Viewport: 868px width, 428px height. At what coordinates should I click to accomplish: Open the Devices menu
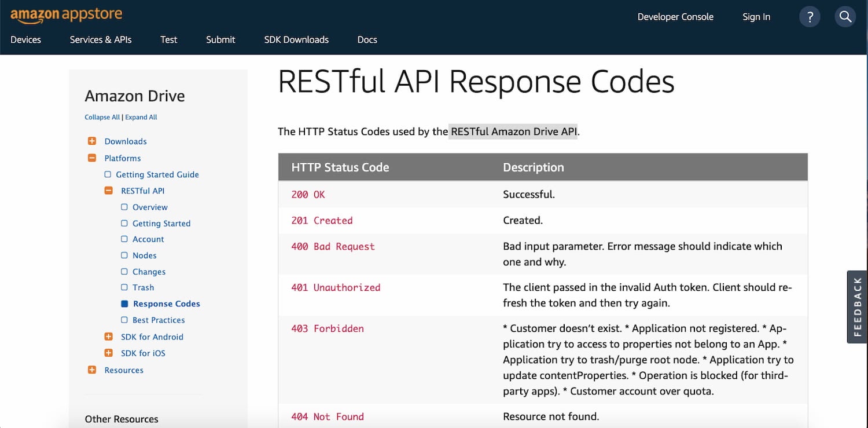25,39
